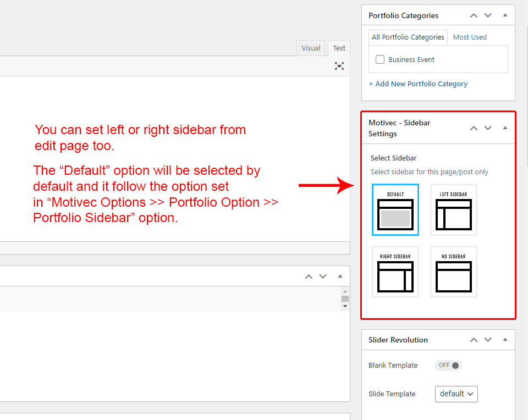528x420 pixels.
Task: Open the Slide Template dropdown
Action: pyautogui.click(x=456, y=394)
